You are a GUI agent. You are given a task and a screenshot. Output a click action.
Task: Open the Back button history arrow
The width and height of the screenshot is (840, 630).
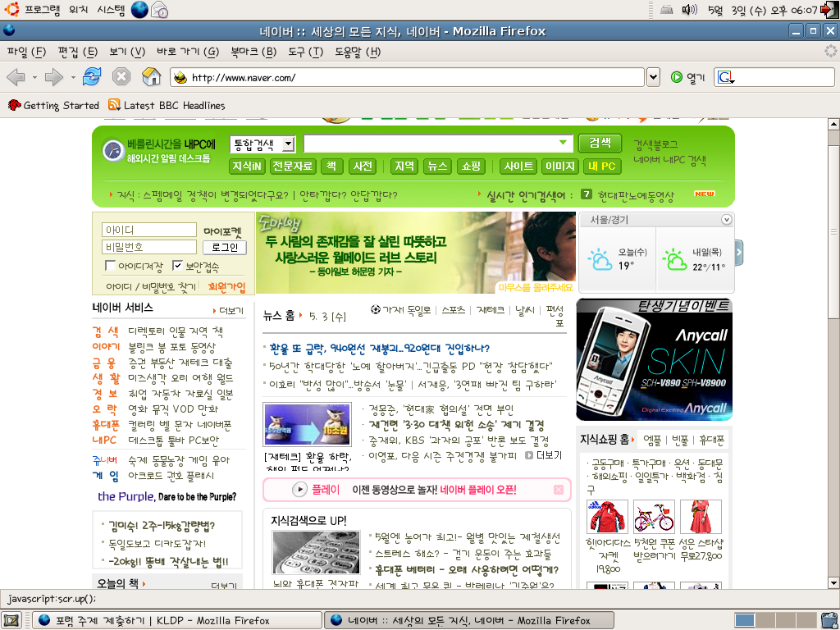point(34,78)
